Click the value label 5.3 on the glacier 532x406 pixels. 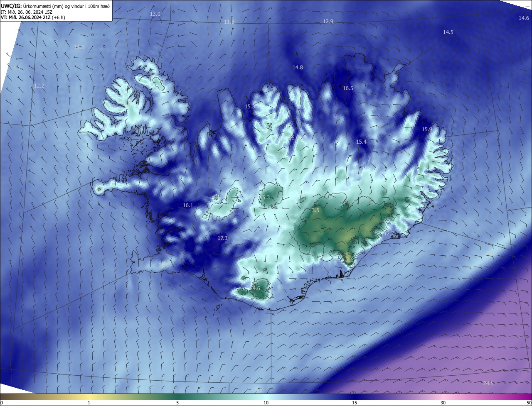(x=266, y=197)
